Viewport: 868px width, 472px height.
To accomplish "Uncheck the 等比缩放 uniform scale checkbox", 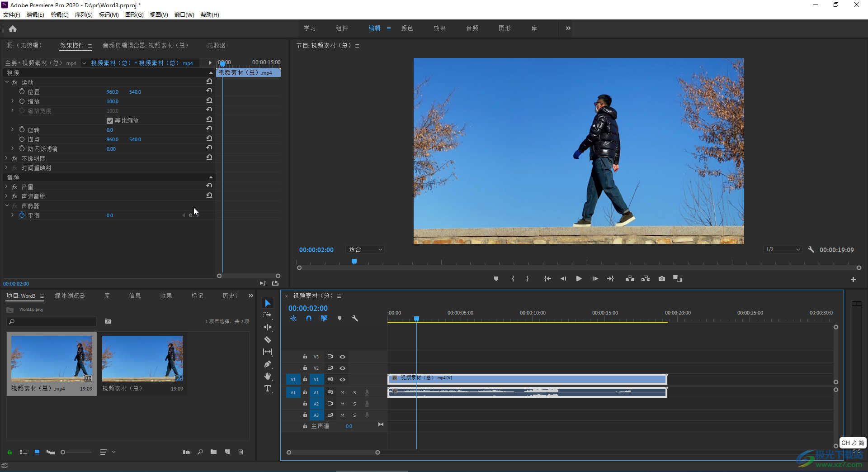I will [109, 121].
